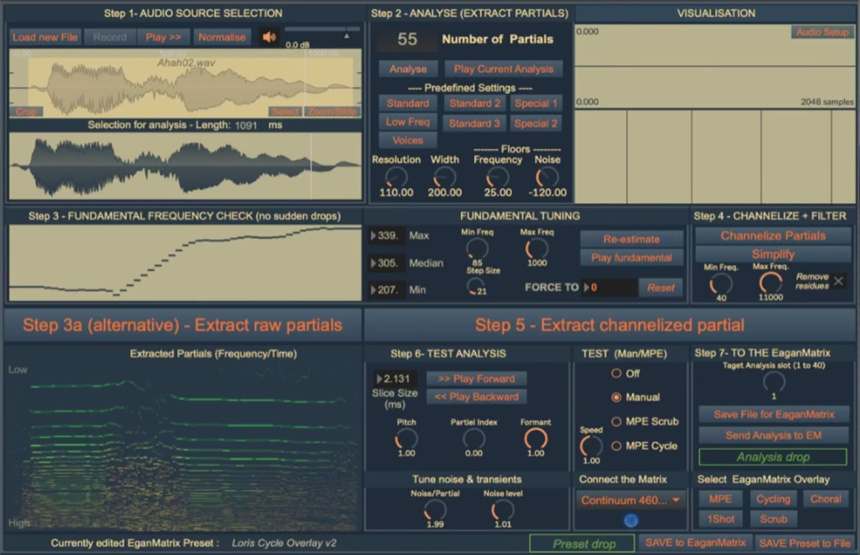Click Step 5 Extract channelized partial
The width and height of the screenshot is (860, 555).
click(x=609, y=325)
